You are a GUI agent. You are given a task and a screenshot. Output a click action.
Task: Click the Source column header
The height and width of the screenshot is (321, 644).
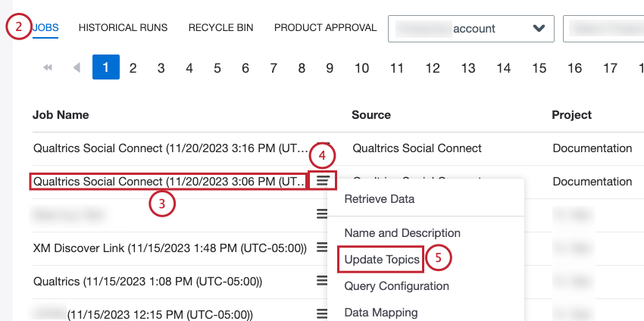[371, 115]
